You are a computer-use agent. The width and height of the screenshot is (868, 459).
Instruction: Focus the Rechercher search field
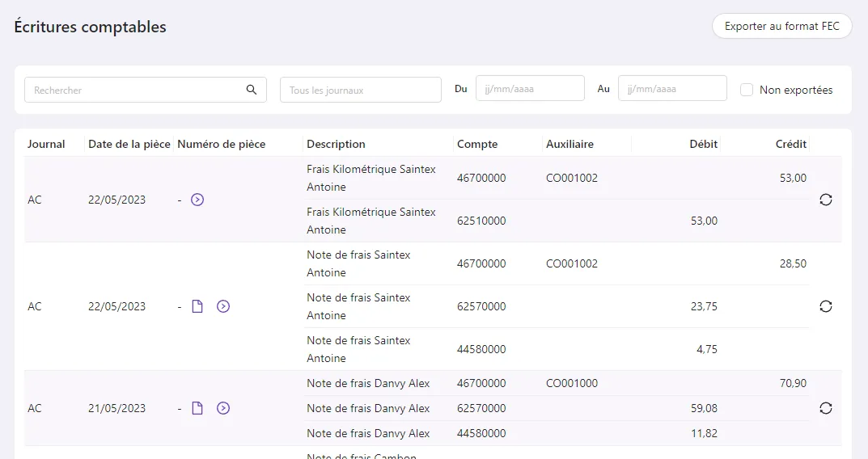click(145, 90)
